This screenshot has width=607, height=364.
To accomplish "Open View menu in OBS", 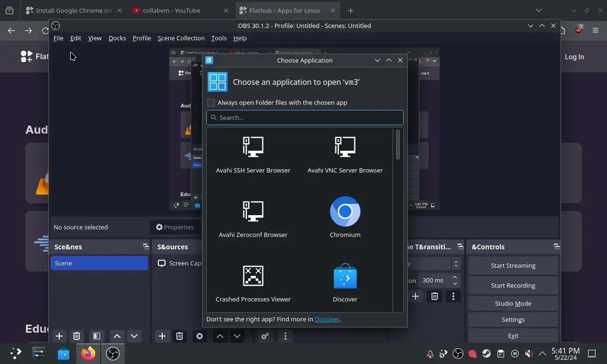I will pos(95,38).
